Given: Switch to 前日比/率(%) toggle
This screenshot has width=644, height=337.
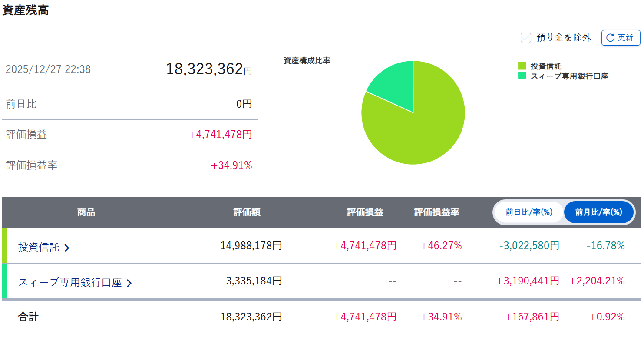Looking at the screenshot, I should tap(528, 212).
